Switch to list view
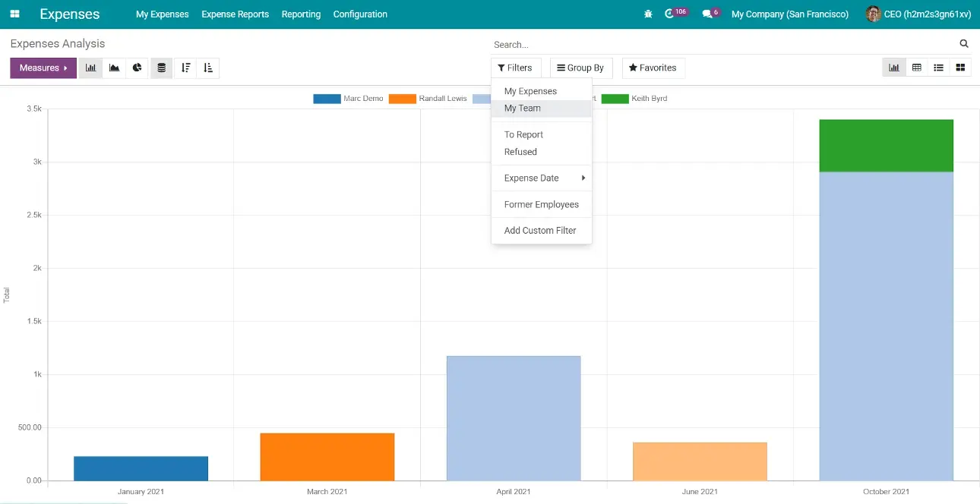The image size is (980, 504). [939, 68]
